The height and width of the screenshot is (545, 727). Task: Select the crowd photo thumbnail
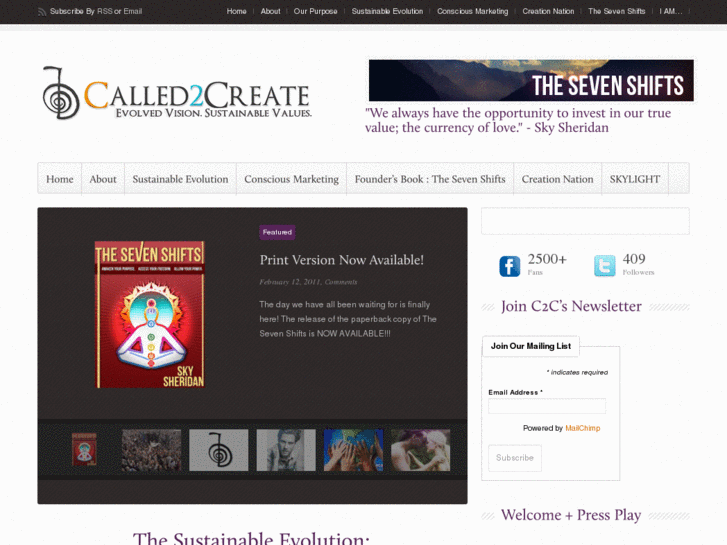pos(151,450)
